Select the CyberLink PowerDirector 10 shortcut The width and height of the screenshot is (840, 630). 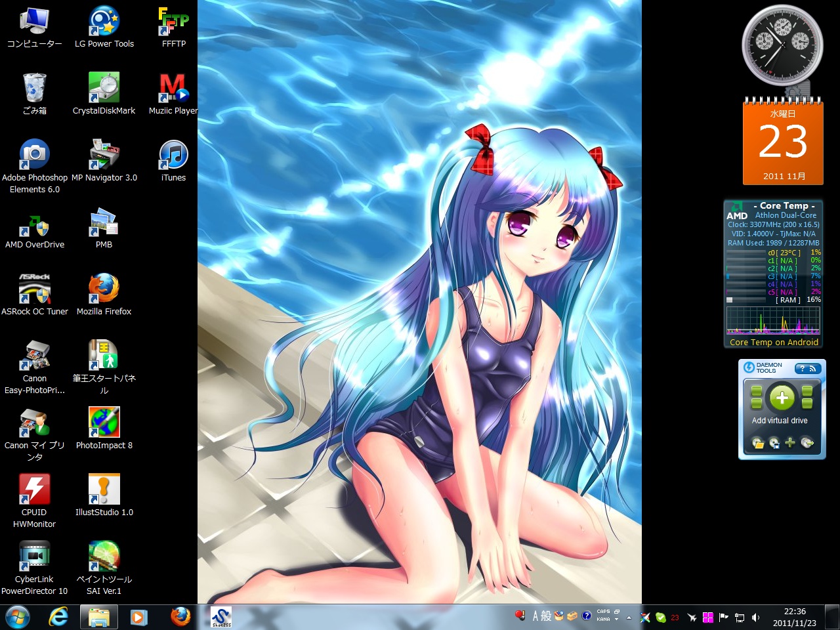pyautogui.click(x=34, y=568)
